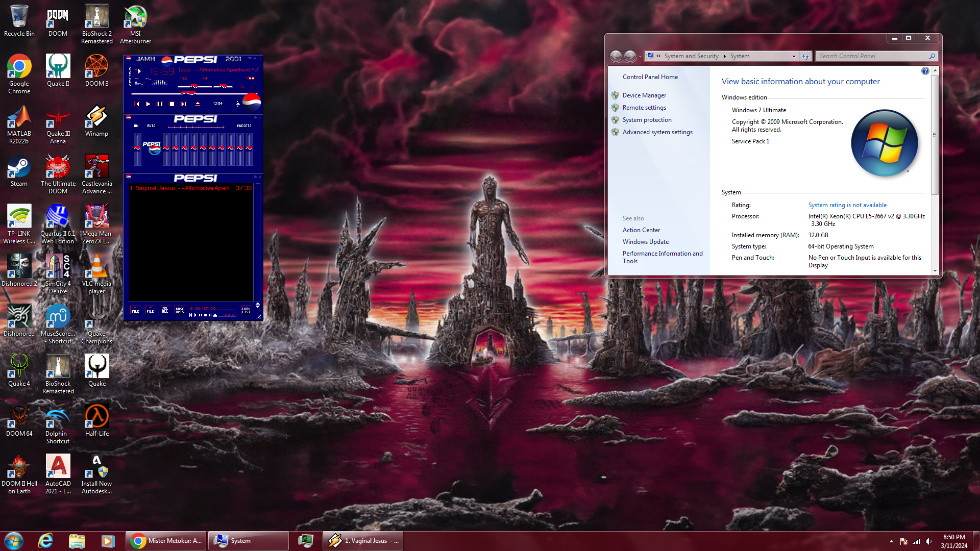This screenshot has height=551, width=980.
Task: Skip to previous track in Winamp main window
Action: (x=136, y=104)
